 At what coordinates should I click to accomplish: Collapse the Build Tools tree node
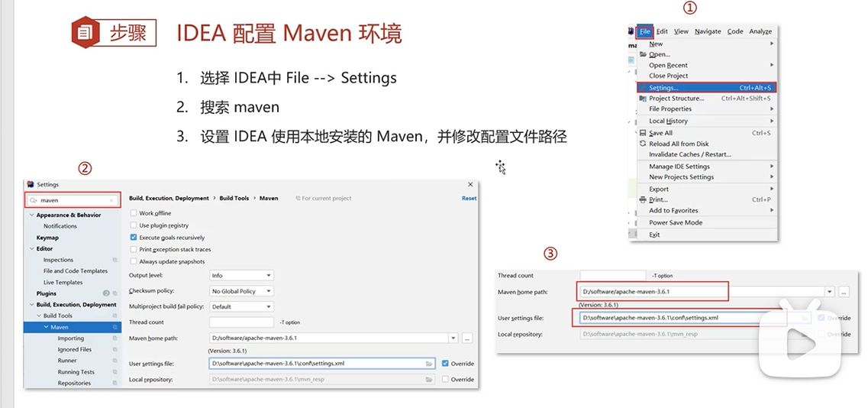(39, 316)
